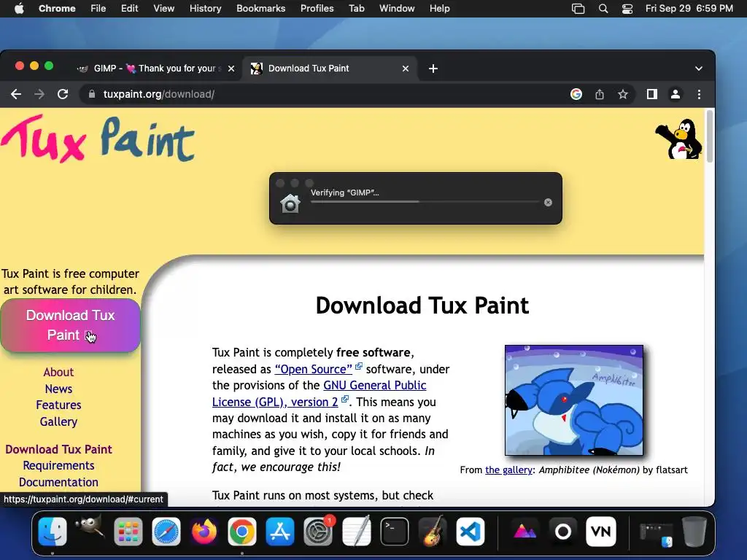Open GarageBand from the dock
Viewport: 747px width, 560px height.
tap(432, 531)
